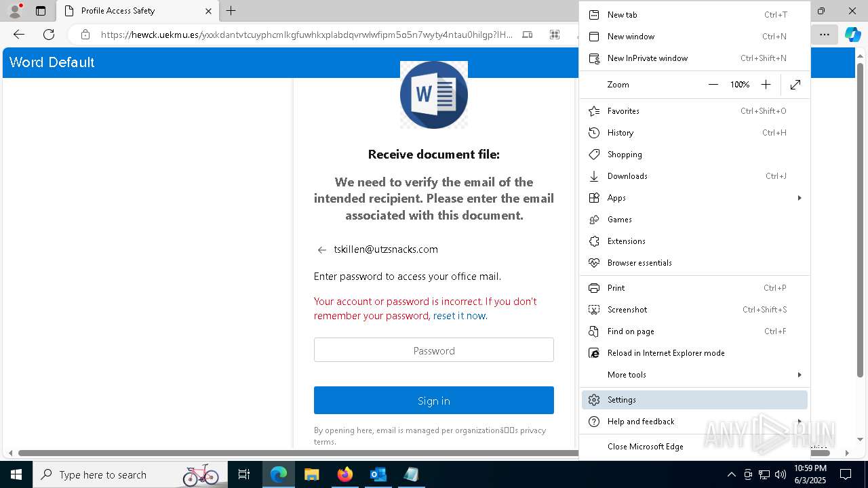
Task: Open the network tray icon
Action: coord(764,474)
